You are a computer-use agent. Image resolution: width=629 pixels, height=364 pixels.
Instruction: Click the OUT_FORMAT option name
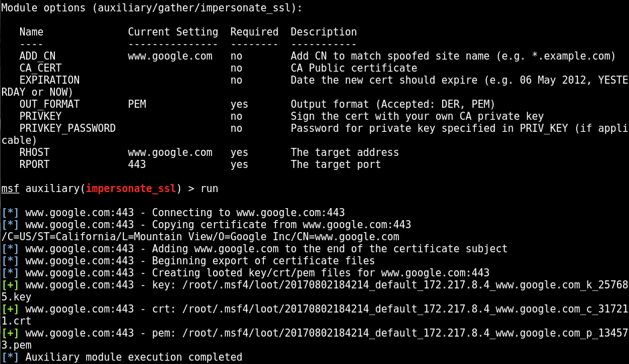point(50,104)
